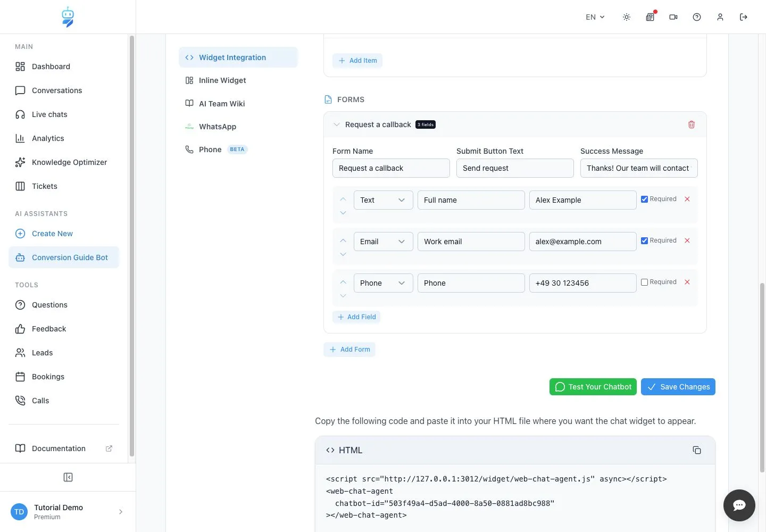This screenshot has height=532, width=766.
Task: Click the Alex Example placeholder input
Action: pyautogui.click(x=582, y=200)
